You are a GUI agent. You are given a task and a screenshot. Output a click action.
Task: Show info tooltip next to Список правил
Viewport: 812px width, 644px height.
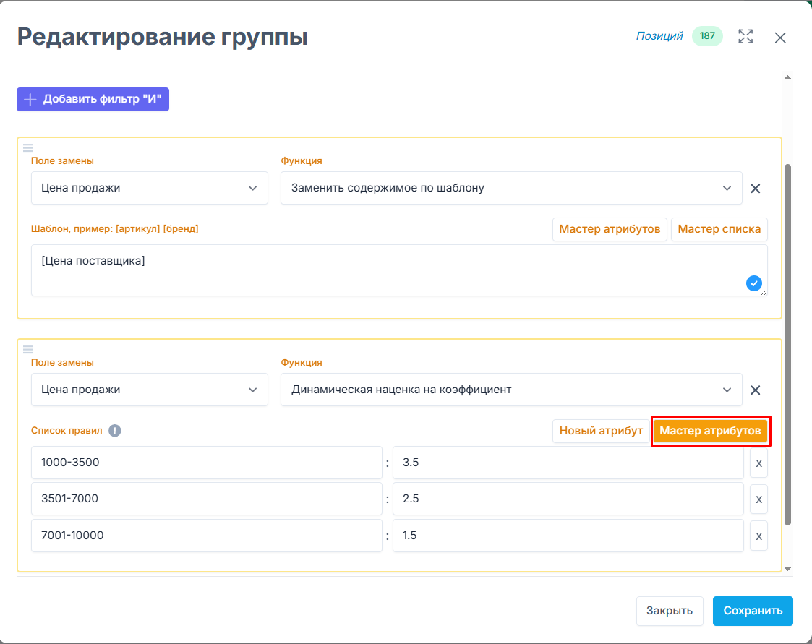point(114,431)
